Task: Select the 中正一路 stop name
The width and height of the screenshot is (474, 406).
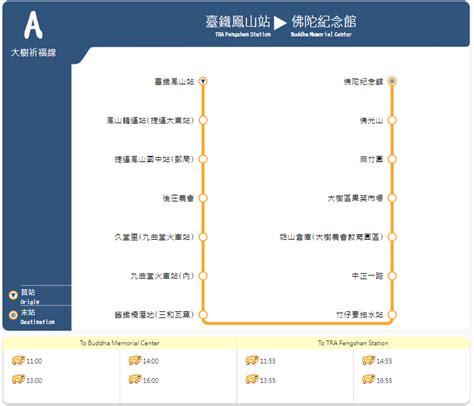Action: point(368,276)
